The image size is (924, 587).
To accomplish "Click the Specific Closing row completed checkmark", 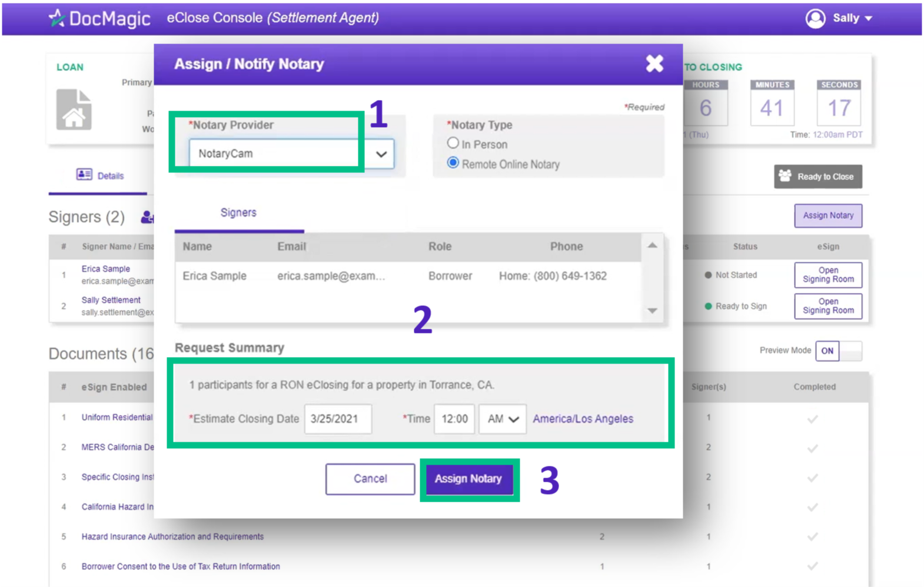I will 813,478.
